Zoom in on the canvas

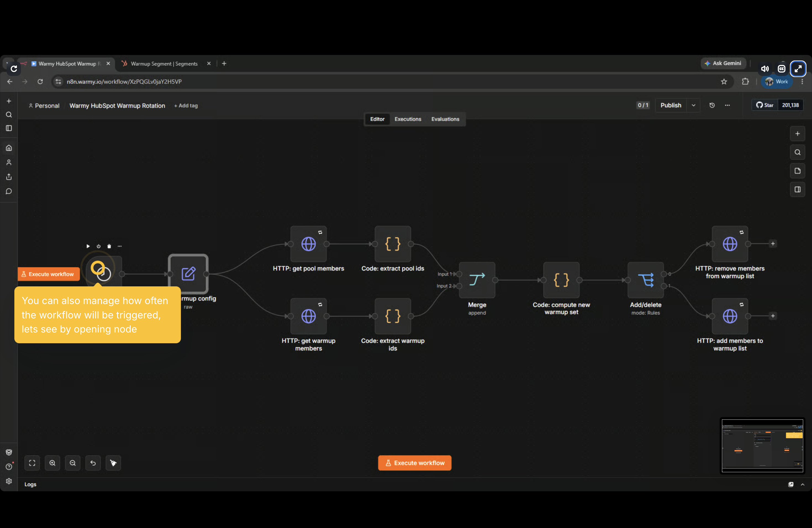pyautogui.click(x=52, y=463)
